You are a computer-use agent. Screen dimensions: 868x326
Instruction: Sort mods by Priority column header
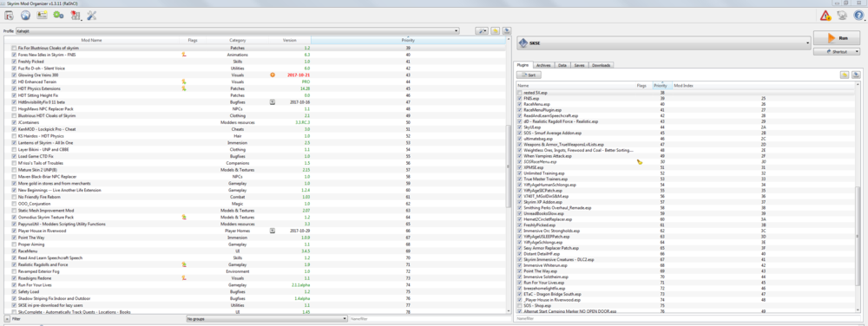pos(408,41)
